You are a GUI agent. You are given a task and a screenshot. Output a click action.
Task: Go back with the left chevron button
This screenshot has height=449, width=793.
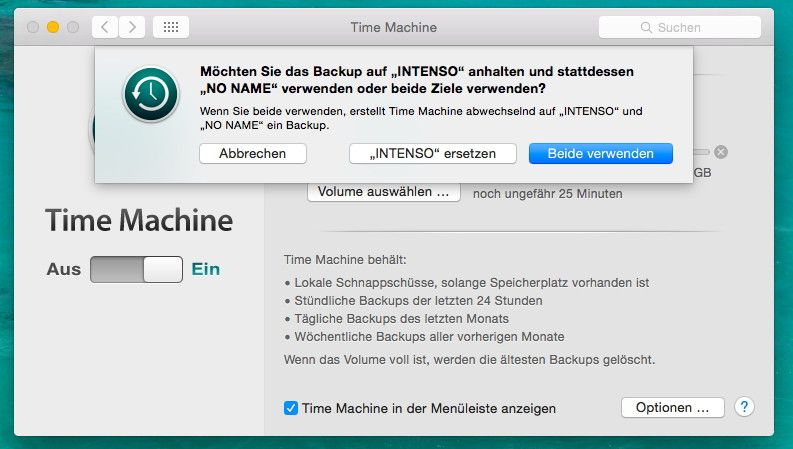105,27
